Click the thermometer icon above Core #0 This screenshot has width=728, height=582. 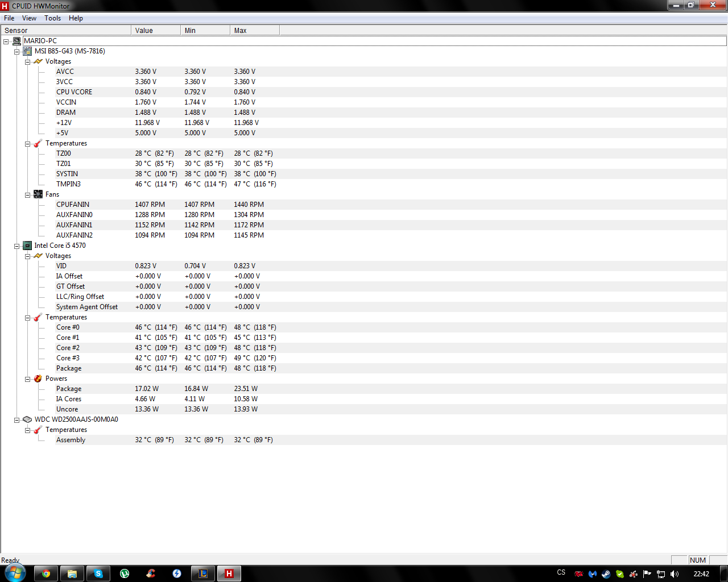[38, 317]
